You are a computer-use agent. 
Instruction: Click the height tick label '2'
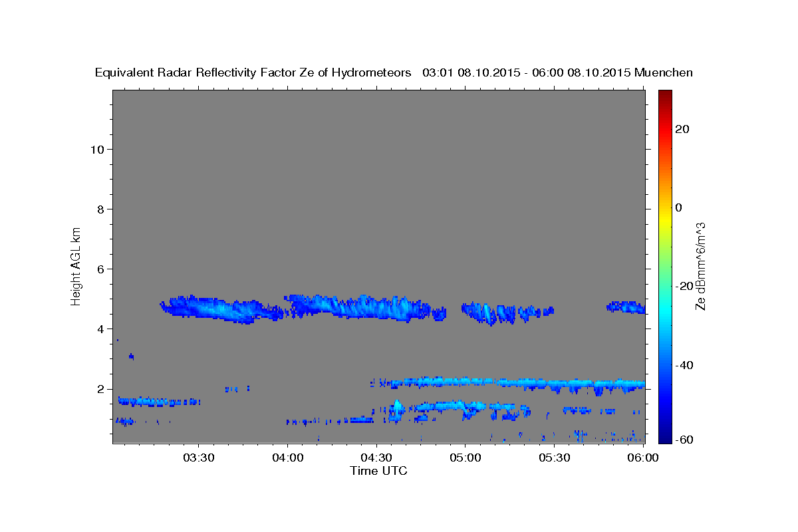click(101, 389)
